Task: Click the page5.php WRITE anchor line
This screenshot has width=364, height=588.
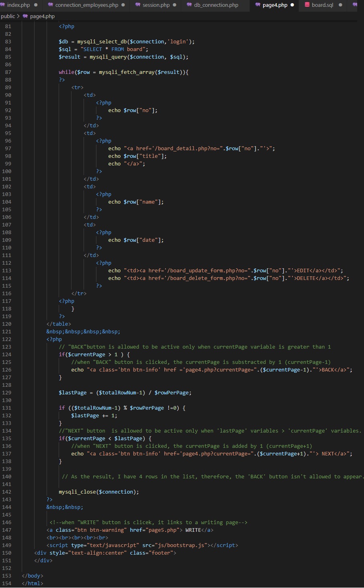Action: point(130,530)
